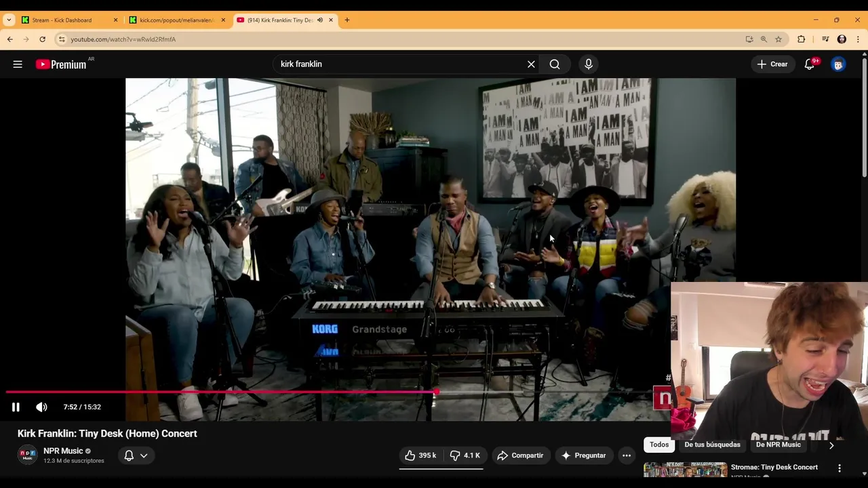Viewport: 868px width, 488px height.
Task: View site information icon in address bar
Action: pyautogui.click(x=62, y=39)
